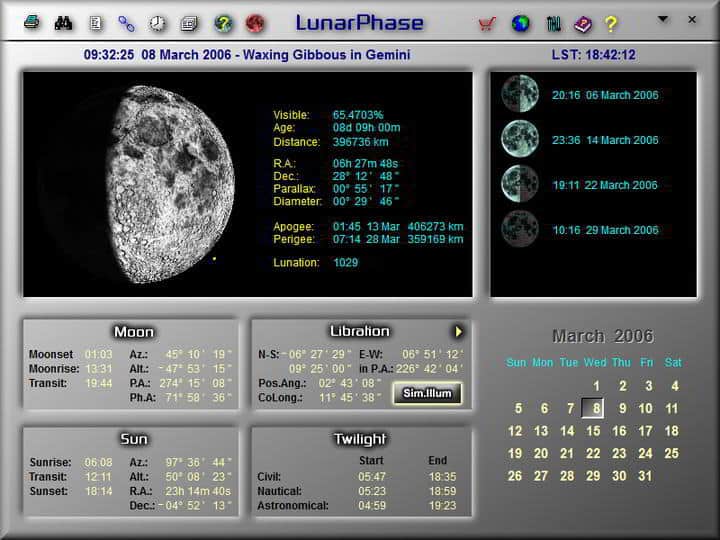Image resolution: width=720 pixels, height=540 pixels.
Task: Click the Lunation value 1029
Action: (345, 263)
